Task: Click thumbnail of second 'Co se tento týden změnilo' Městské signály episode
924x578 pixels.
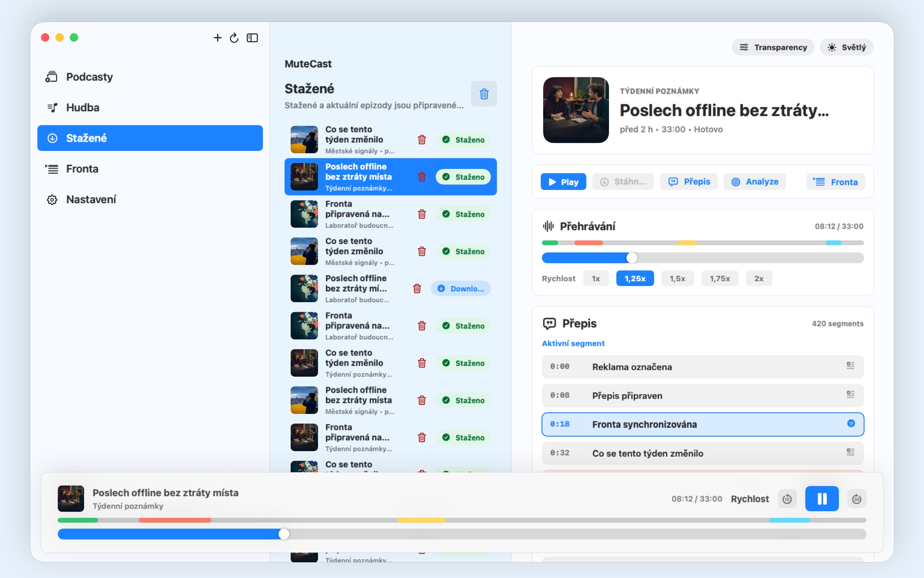Action: (x=304, y=251)
